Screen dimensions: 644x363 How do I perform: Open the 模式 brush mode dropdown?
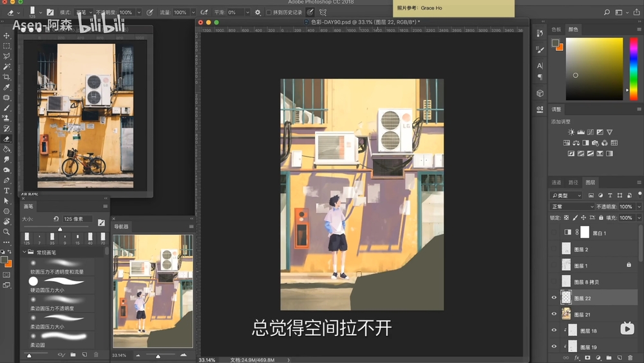(x=84, y=12)
